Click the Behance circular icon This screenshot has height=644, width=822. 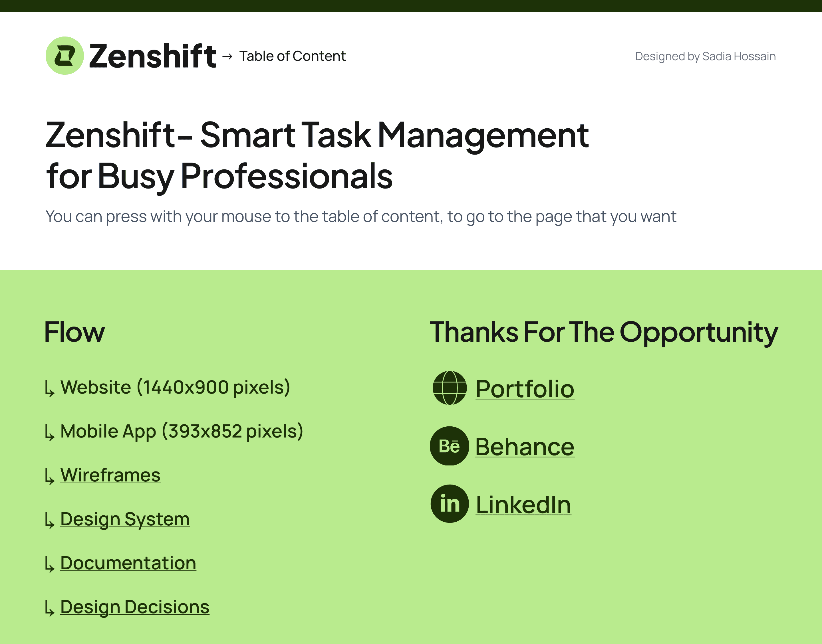coord(449,446)
